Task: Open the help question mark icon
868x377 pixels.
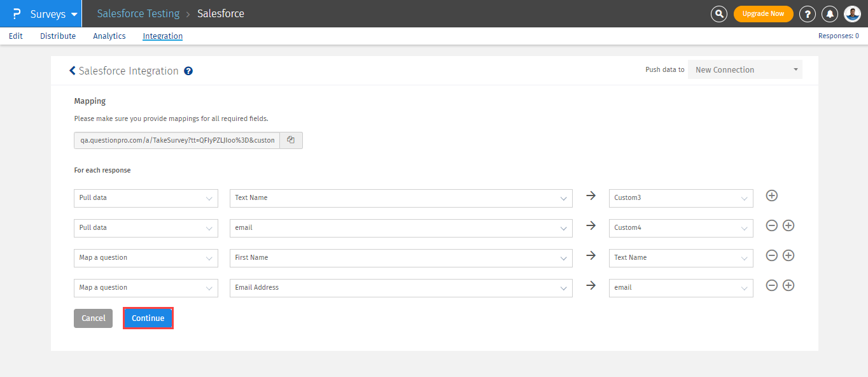Action: tap(807, 13)
